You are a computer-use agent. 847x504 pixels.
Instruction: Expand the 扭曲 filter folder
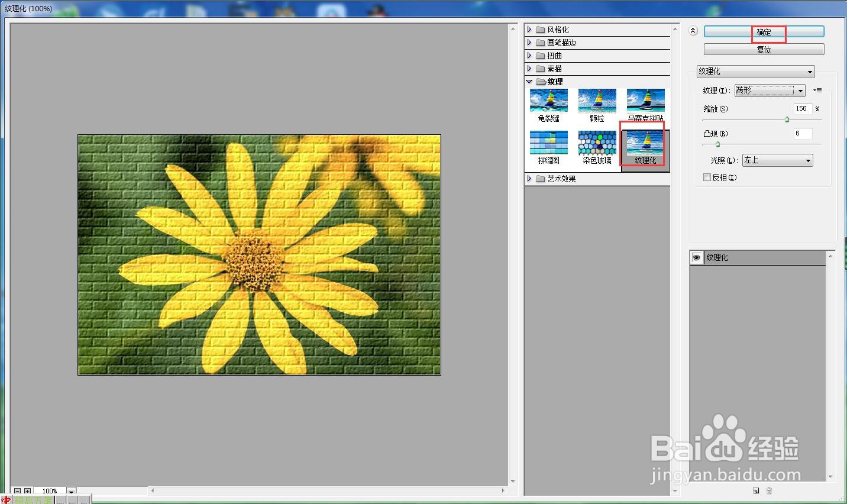(x=529, y=56)
